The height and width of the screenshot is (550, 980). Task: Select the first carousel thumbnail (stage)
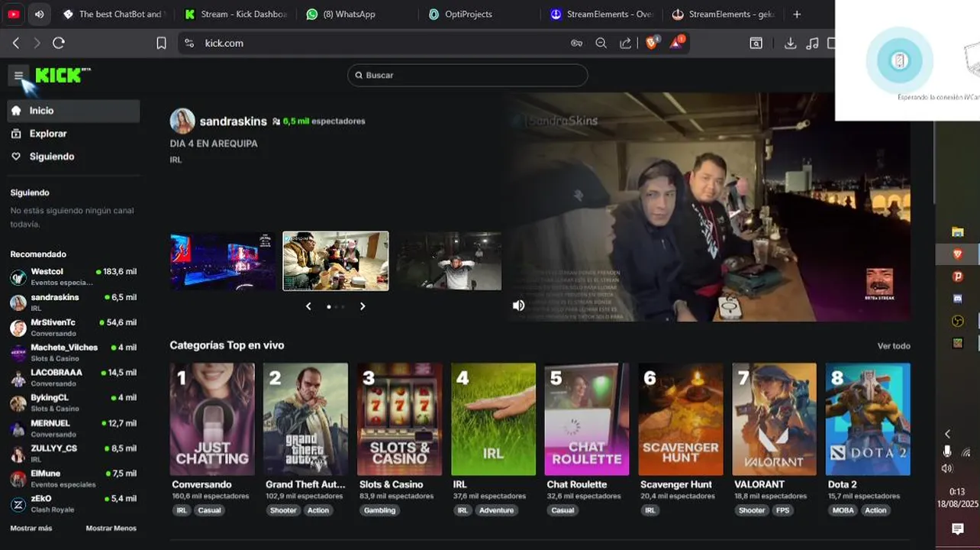click(223, 261)
